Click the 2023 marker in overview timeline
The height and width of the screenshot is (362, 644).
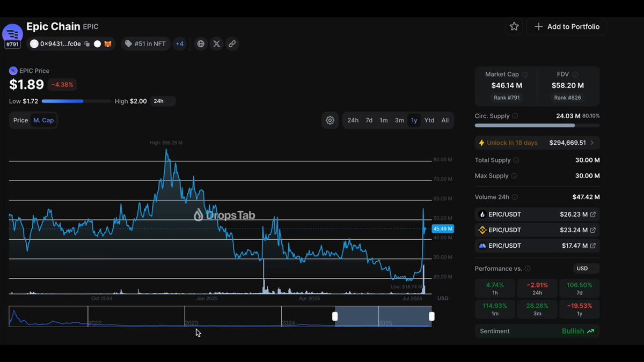(x=191, y=323)
